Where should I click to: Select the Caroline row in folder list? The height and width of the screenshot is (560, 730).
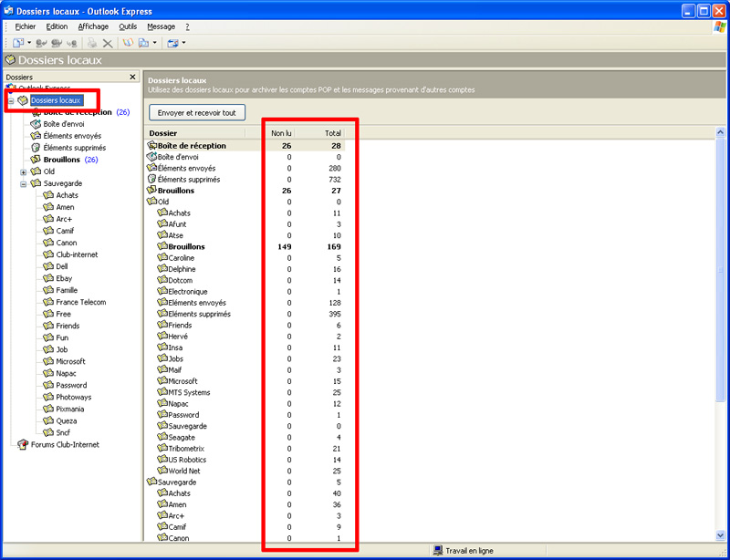[x=245, y=258]
